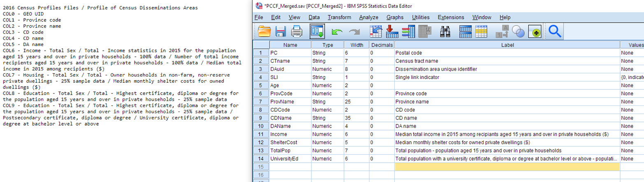Click the Decimals column header
644x182 pixels.
pos(382,45)
